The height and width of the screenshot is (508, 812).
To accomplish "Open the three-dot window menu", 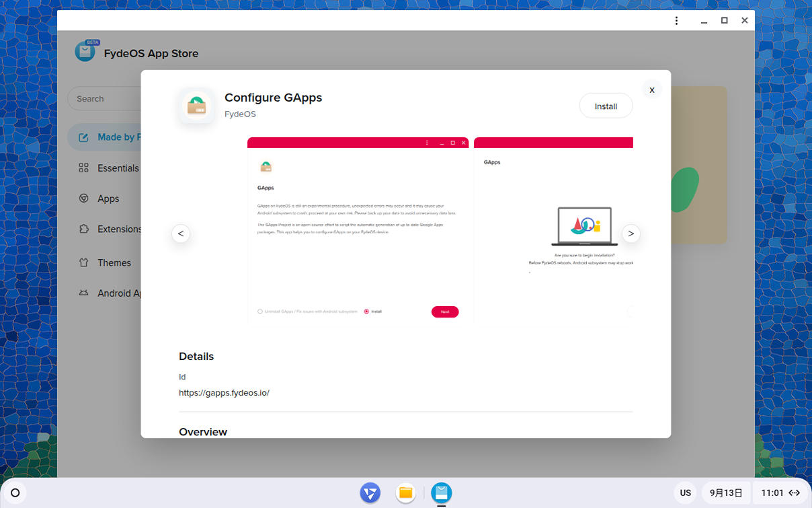I will pos(676,21).
